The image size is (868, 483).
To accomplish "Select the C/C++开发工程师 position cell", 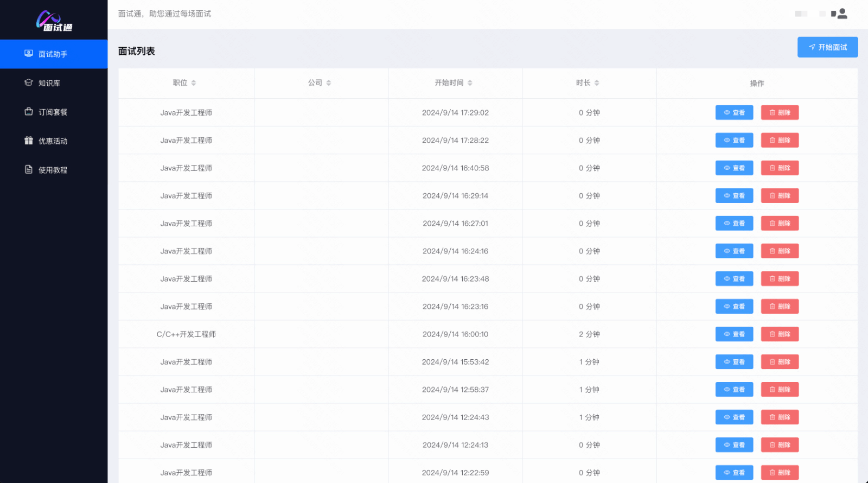I will tap(186, 334).
